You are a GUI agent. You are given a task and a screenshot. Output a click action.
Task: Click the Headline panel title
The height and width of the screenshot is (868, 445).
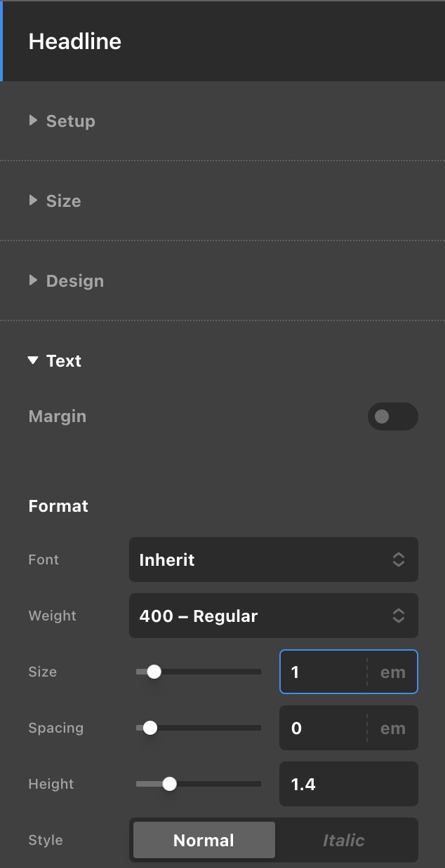click(75, 41)
